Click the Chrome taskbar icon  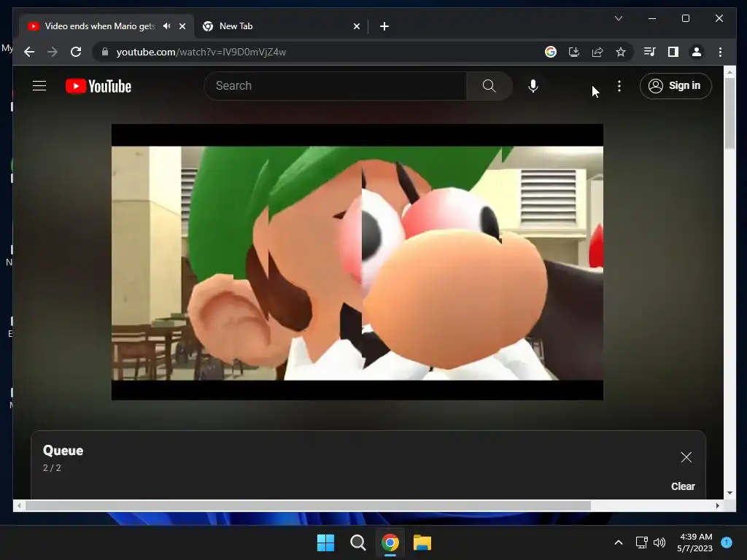(x=390, y=542)
